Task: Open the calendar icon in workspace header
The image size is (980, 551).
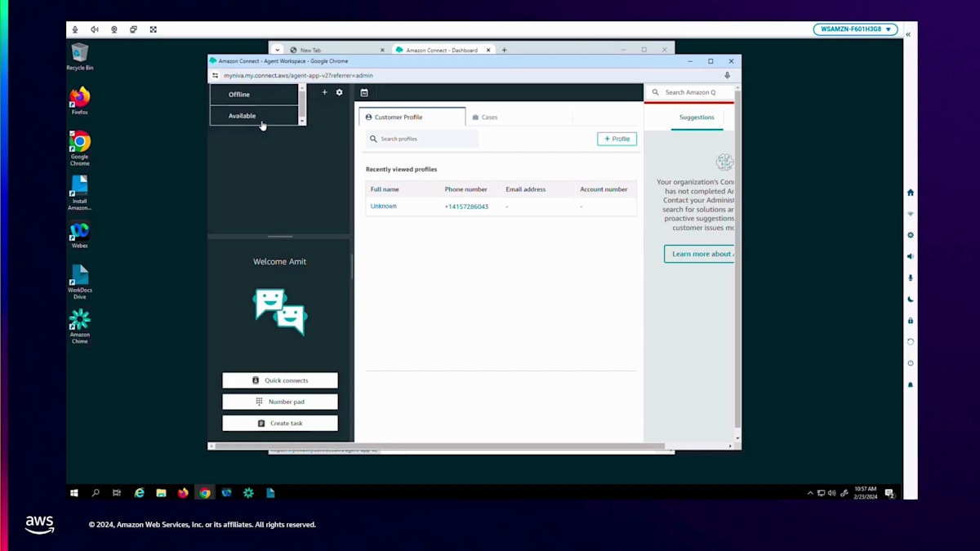Action: pyautogui.click(x=364, y=93)
